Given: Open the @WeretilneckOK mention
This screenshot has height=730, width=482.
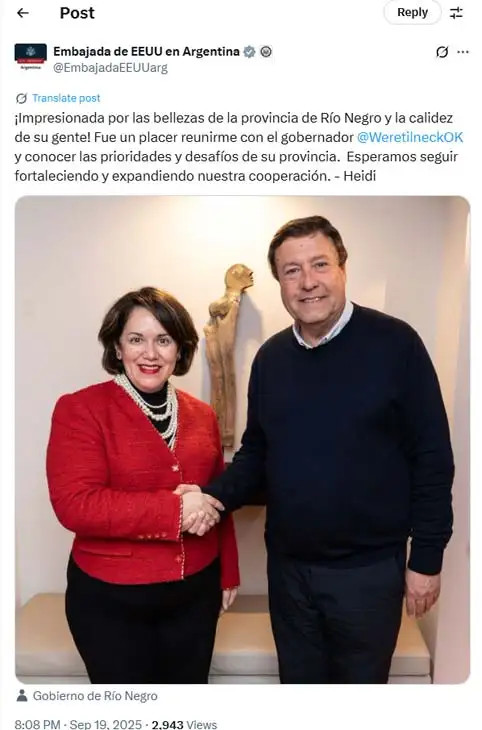Looking at the screenshot, I should coord(410,137).
